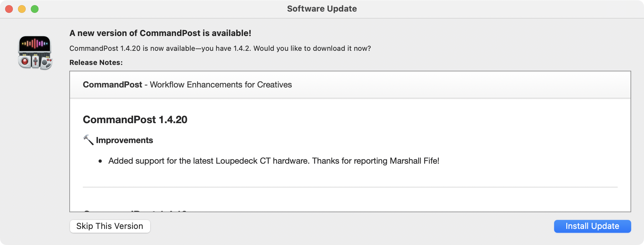Click the CommandPost 1.4.20 release heading
Viewport: 644px width, 245px height.
point(135,120)
